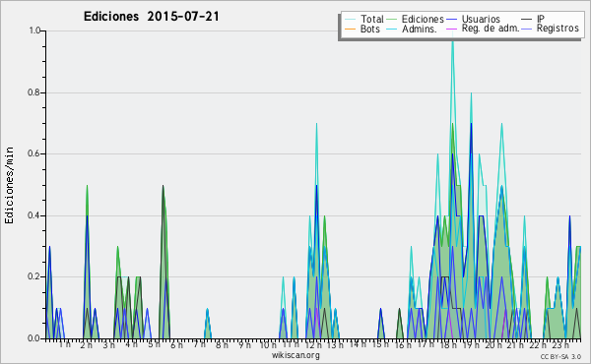The width and height of the screenshot is (591, 364).
Task: Click the 0.4 y-axis tick label
Action: point(34,215)
